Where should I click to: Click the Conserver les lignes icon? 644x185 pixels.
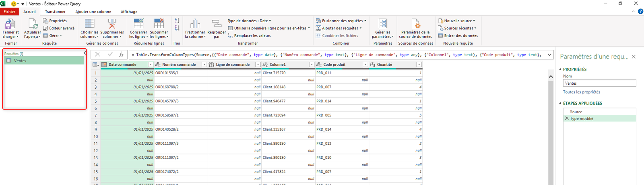138,23
